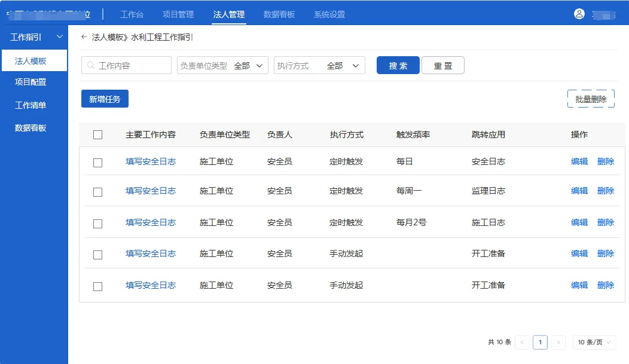
Task: Go to previous page with left pagination arrow
Action: (522, 342)
